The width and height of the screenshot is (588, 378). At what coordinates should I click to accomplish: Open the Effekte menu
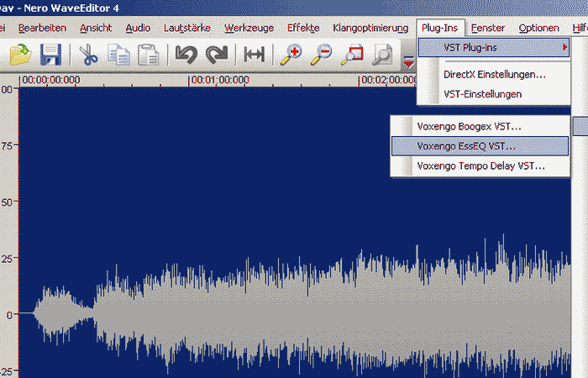point(302,28)
